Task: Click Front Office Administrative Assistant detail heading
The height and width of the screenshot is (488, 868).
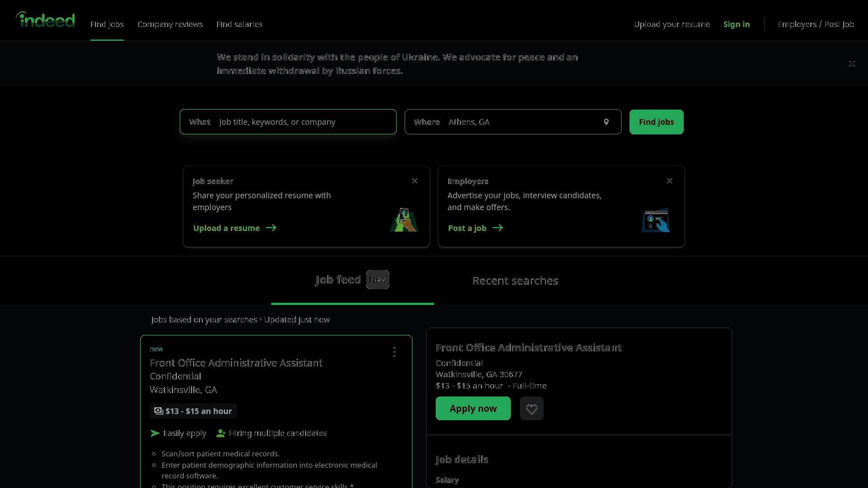Action: (529, 348)
